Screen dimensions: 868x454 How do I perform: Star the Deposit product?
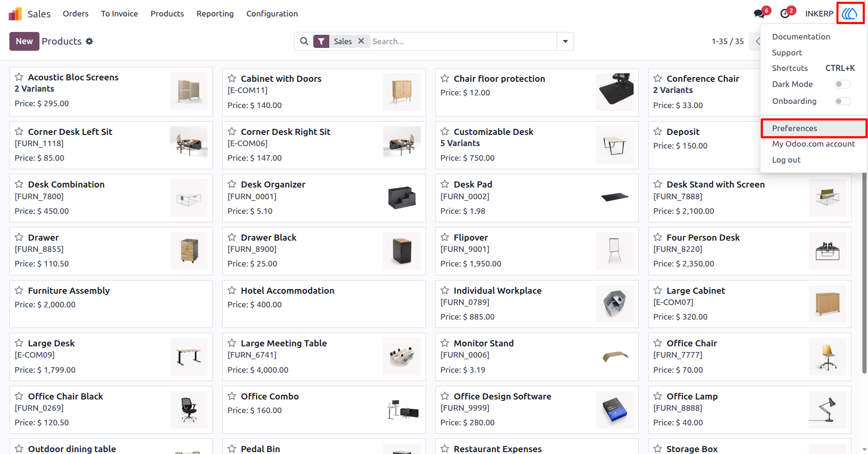pyautogui.click(x=658, y=132)
